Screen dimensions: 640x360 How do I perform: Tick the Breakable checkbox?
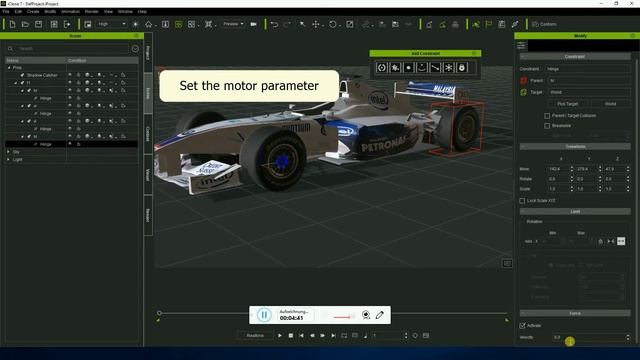547,126
